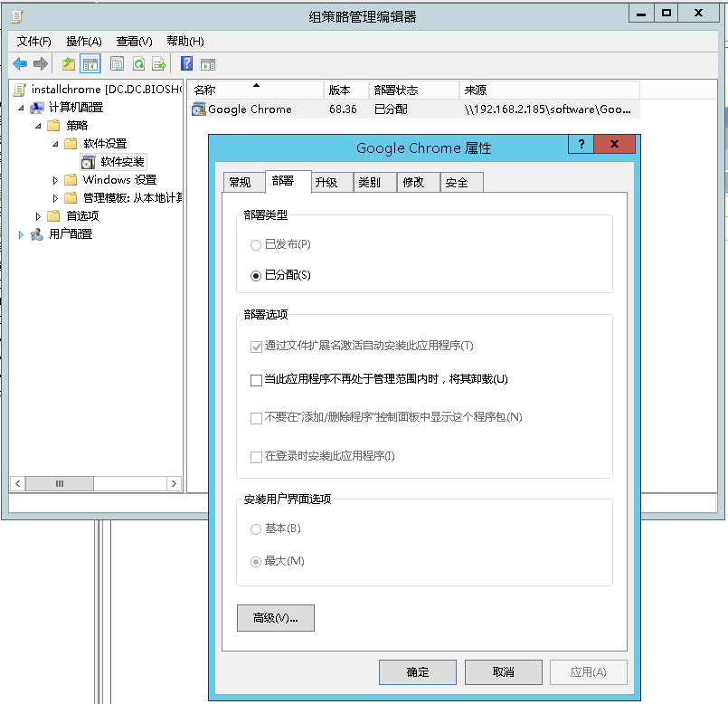Click the Up One Level folder icon
This screenshot has width=728, height=704.
pyautogui.click(x=69, y=64)
